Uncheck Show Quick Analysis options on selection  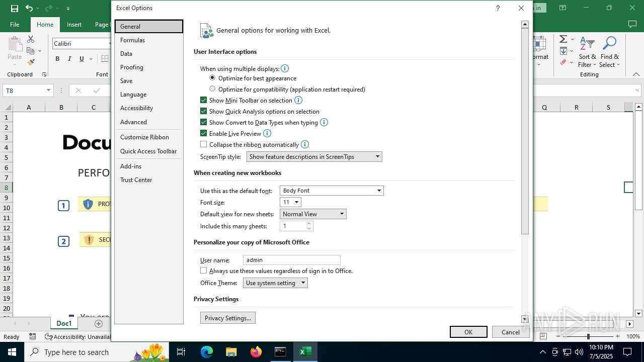tap(203, 111)
